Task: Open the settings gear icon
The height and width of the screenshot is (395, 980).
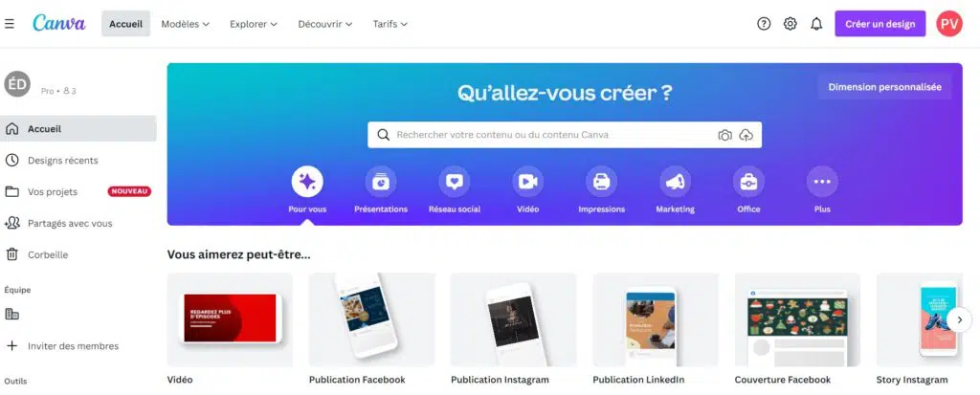Action: point(790,24)
